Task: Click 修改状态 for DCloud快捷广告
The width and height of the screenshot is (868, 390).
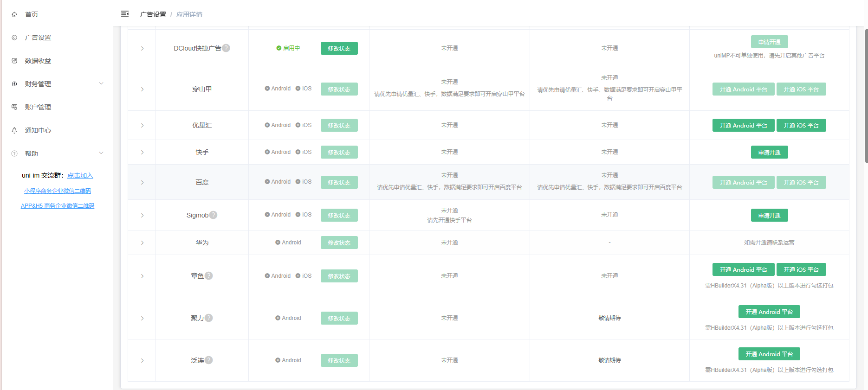Action: pyautogui.click(x=339, y=48)
